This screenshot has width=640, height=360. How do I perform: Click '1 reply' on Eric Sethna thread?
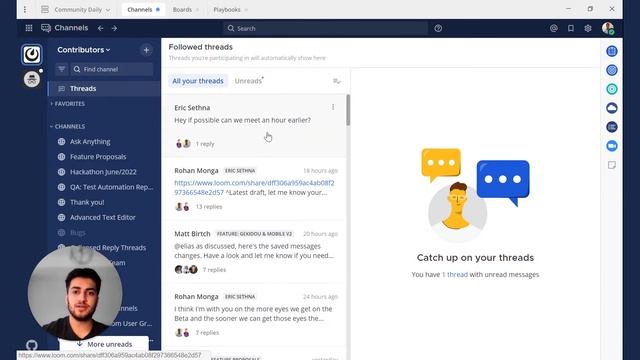tap(205, 144)
